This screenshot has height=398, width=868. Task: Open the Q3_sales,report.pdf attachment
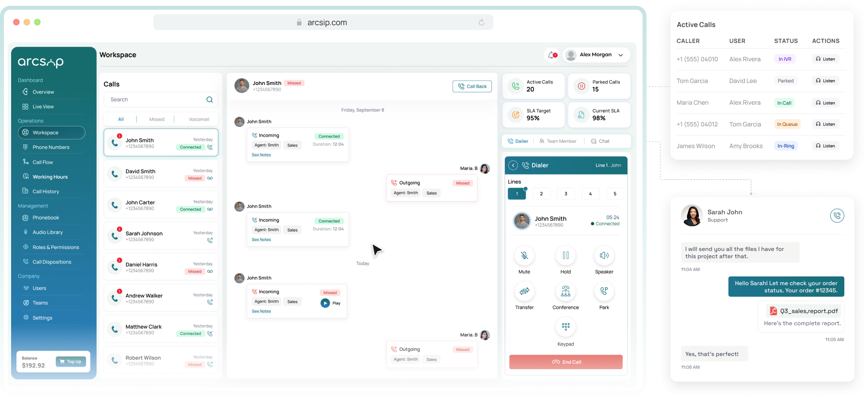coord(804,311)
